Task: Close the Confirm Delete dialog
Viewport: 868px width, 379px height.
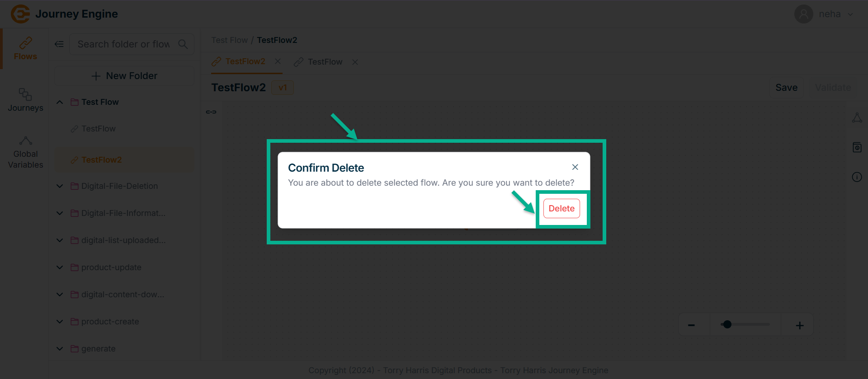Action: (x=575, y=167)
